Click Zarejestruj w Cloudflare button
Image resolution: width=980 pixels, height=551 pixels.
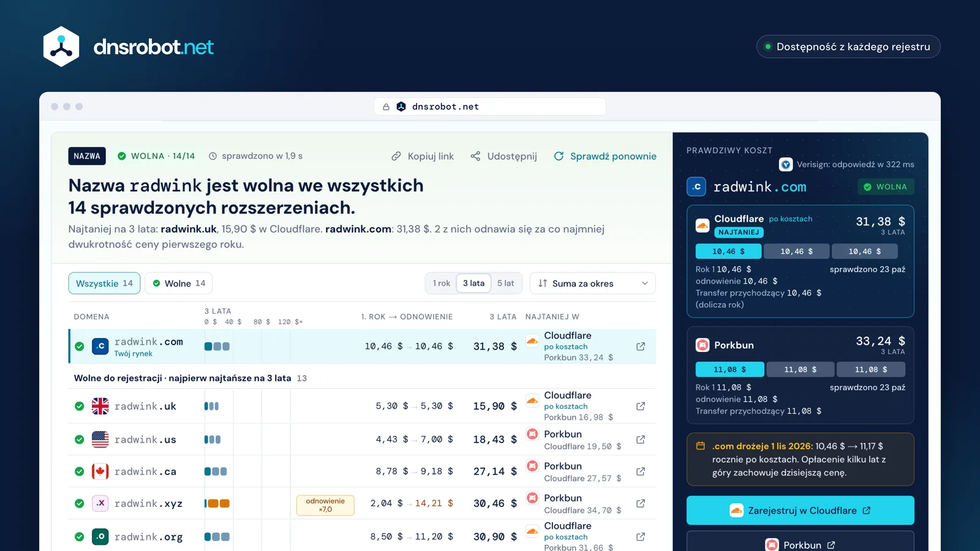coord(801,511)
